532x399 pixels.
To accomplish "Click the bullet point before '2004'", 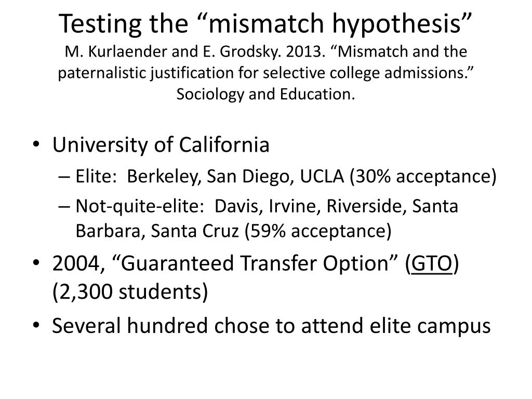I will (36, 263).
